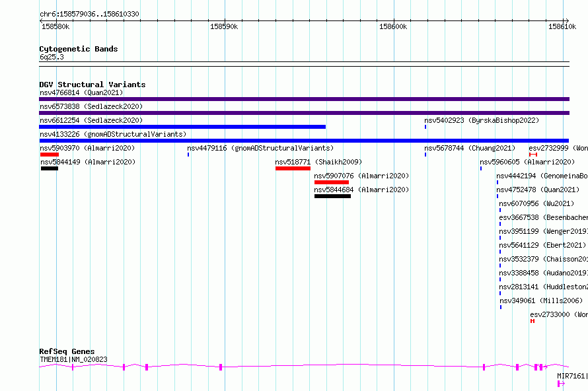Click the esv3667538 variant label

tap(543, 217)
